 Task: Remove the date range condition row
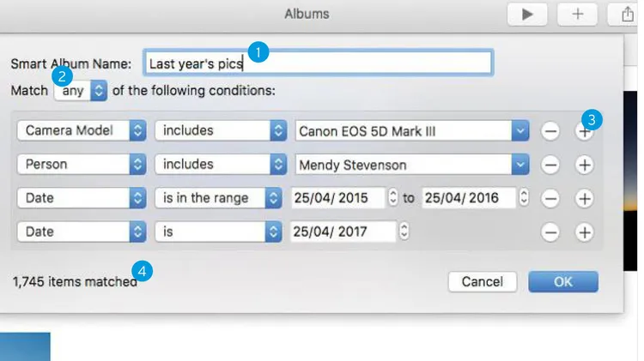pyautogui.click(x=550, y=198)
